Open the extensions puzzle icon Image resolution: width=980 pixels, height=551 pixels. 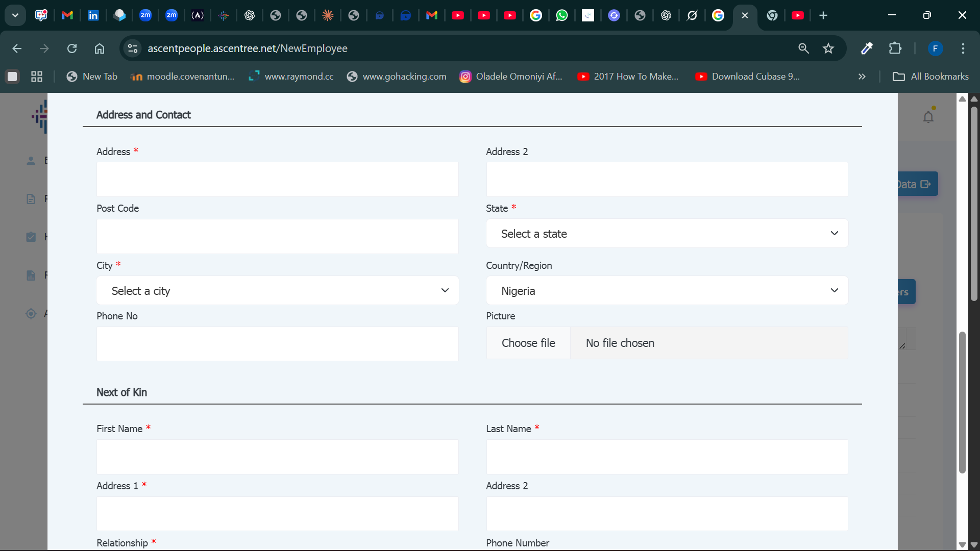pos(895,48)
